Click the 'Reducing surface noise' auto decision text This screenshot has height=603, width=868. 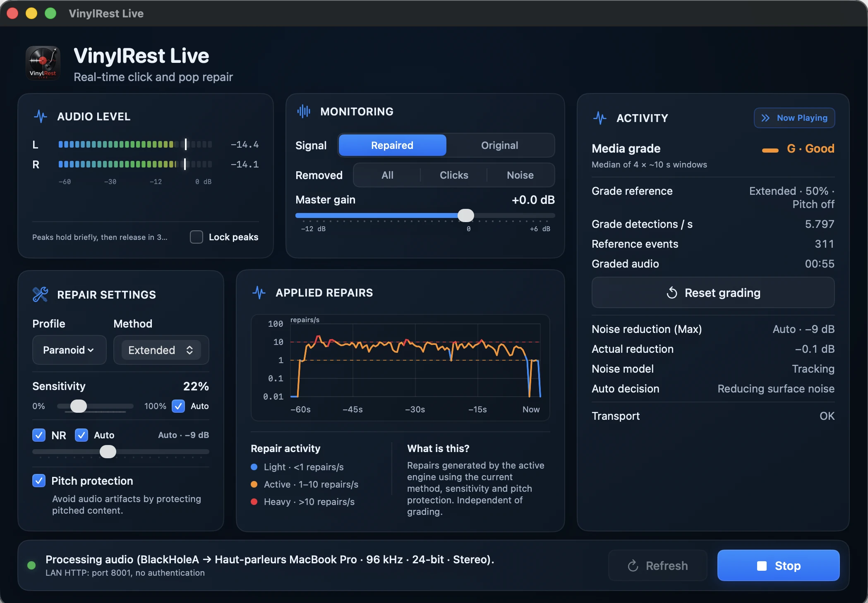coord(776,389)
